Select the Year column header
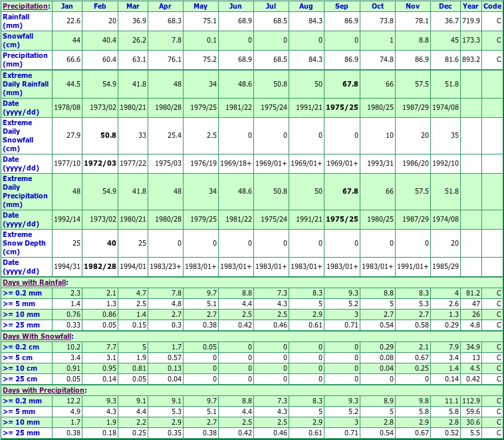This screenshot has width=504, height=440. pos(471,6)
